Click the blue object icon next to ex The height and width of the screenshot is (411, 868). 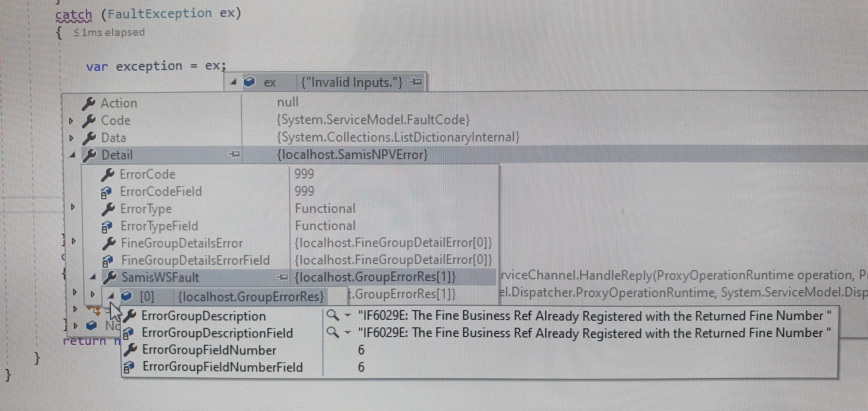[249, 82]
